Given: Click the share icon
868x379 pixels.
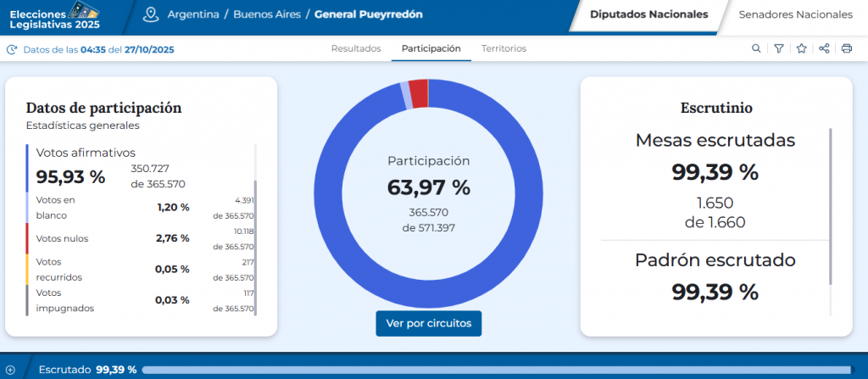Looking at the screenshot, I should [x=824, y=48].
